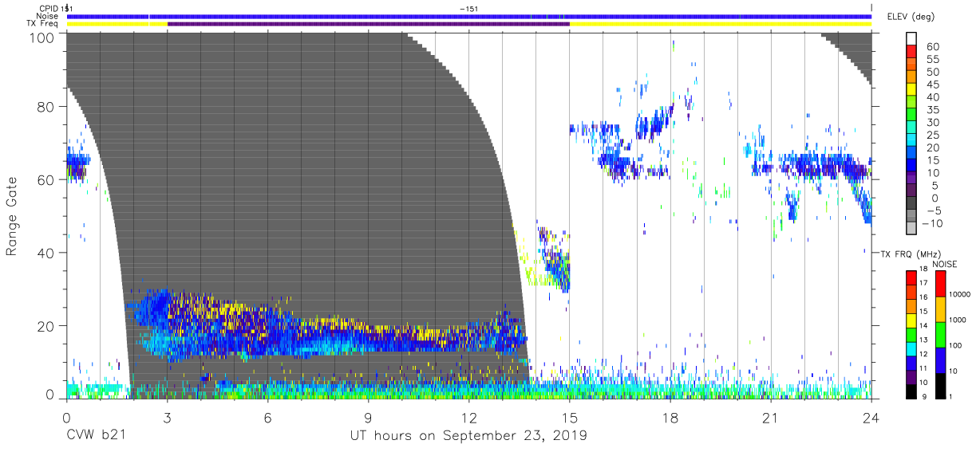Click the 'Noise' strip label at top left

pyautogui.click(x=49, y=16)
